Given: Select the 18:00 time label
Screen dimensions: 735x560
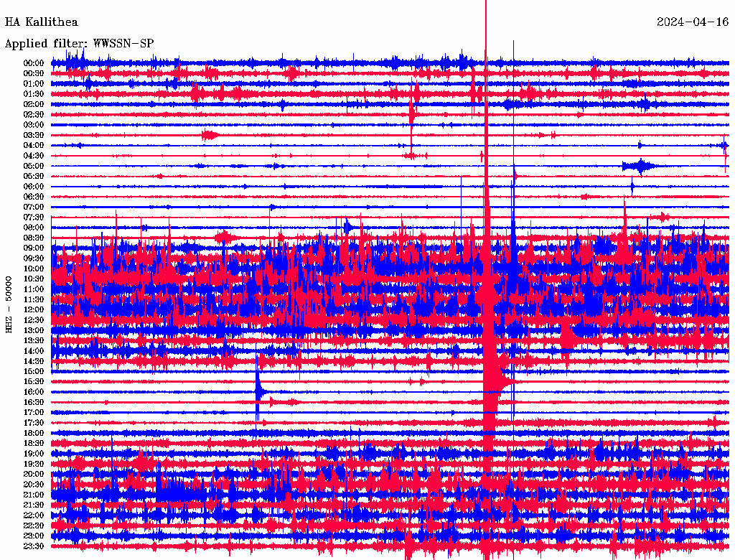Looking at the screenshot, I should pos(34,434).
